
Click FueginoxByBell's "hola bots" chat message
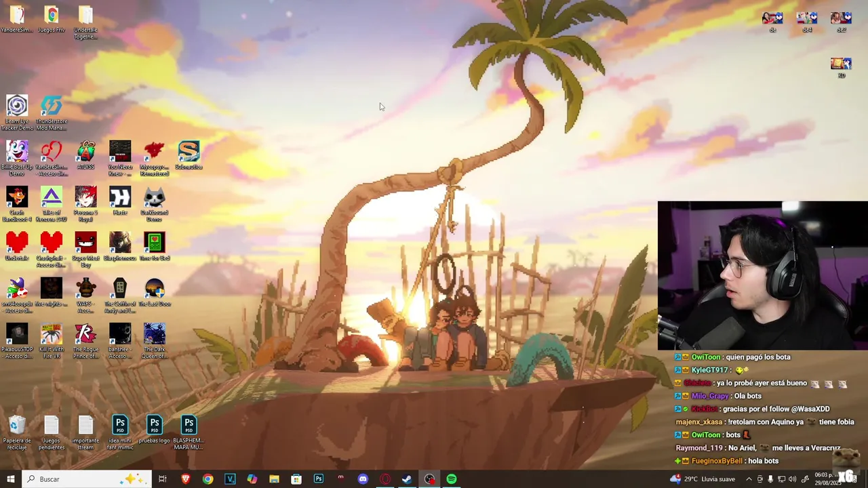[763, 461]
